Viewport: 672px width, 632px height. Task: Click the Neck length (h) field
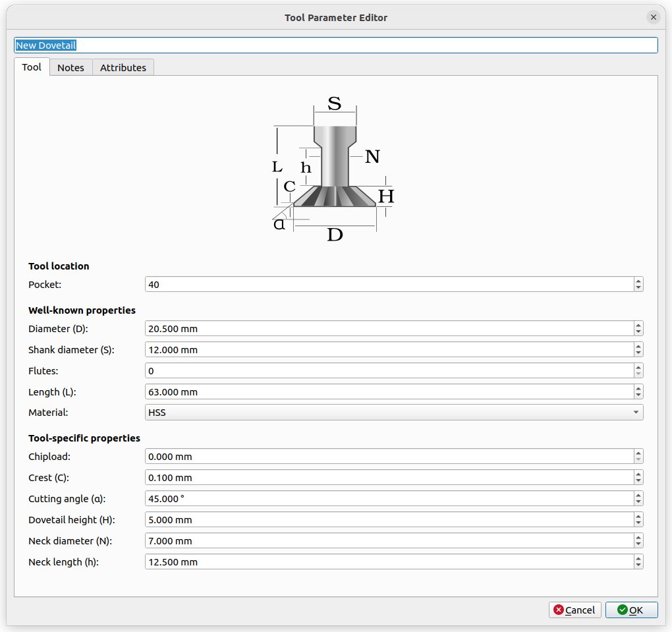(389, 561)
